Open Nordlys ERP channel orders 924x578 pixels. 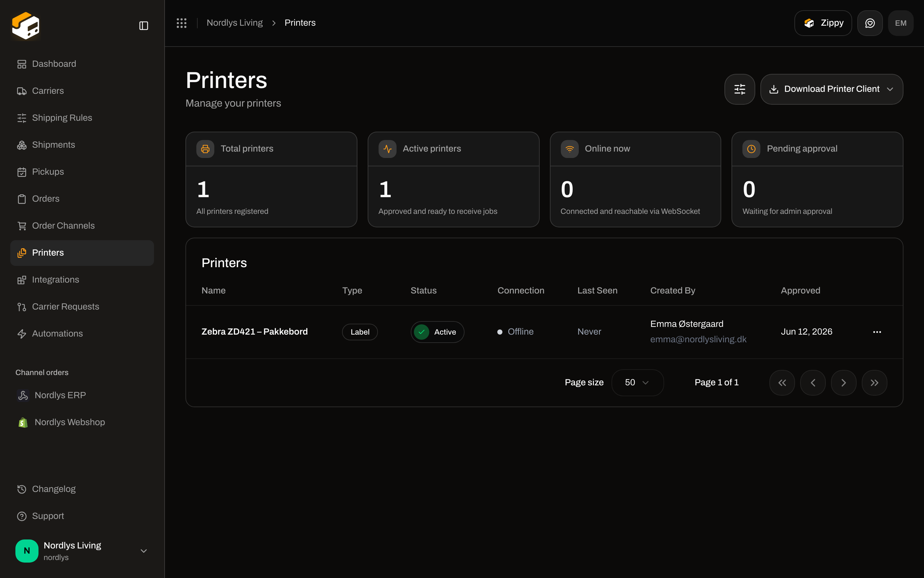82,395
